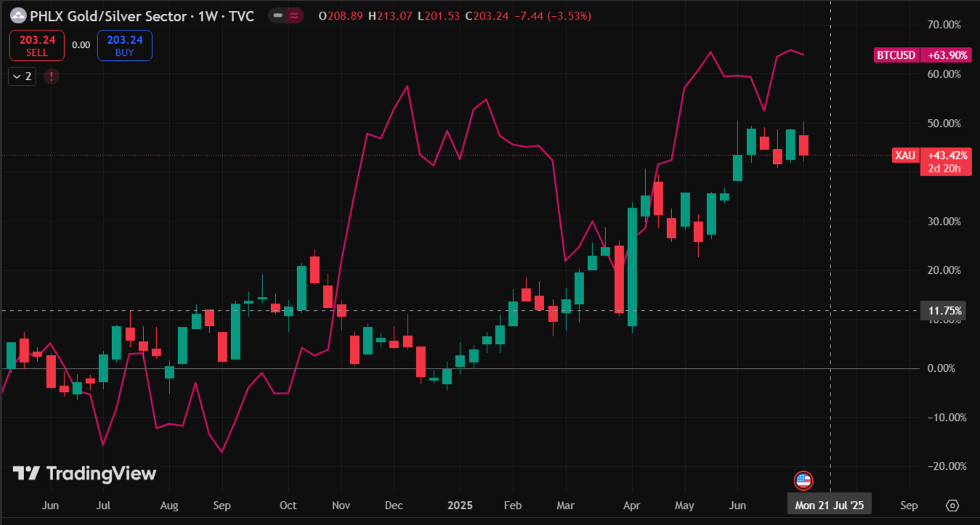Click the 2025 time axis label
Viewport: 980px width, 525px height.
pos(461,505)
